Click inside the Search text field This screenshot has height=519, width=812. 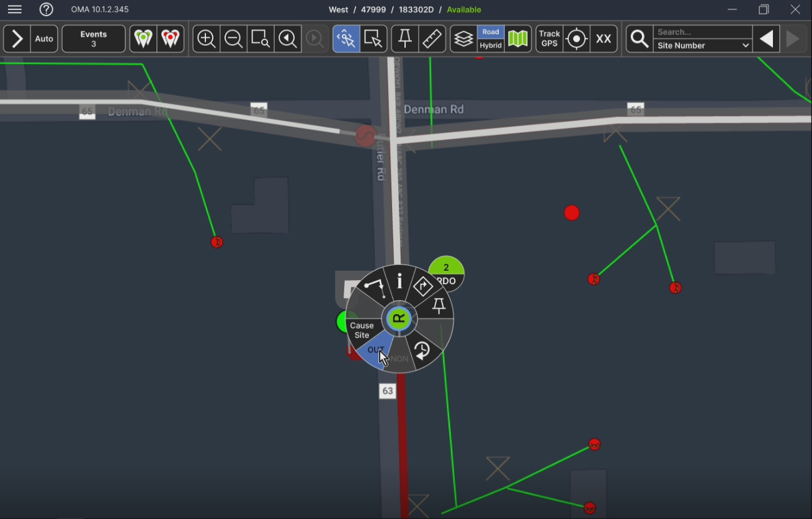(701, 31)
